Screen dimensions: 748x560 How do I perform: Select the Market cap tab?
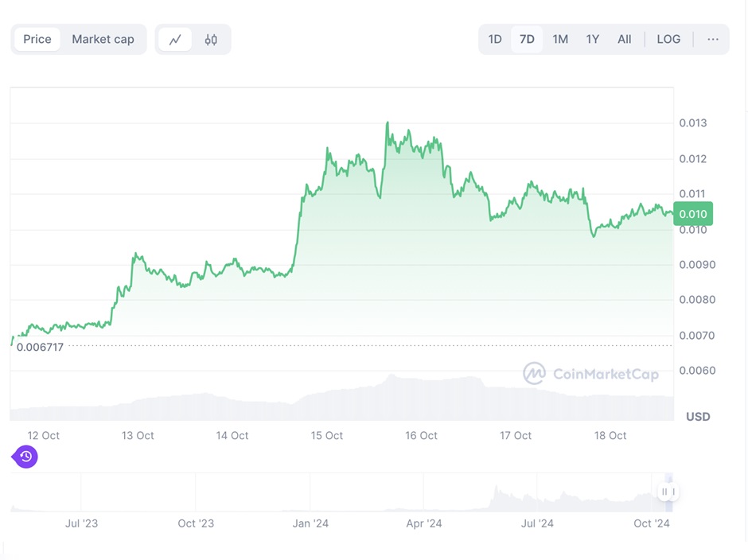(103, 39)
